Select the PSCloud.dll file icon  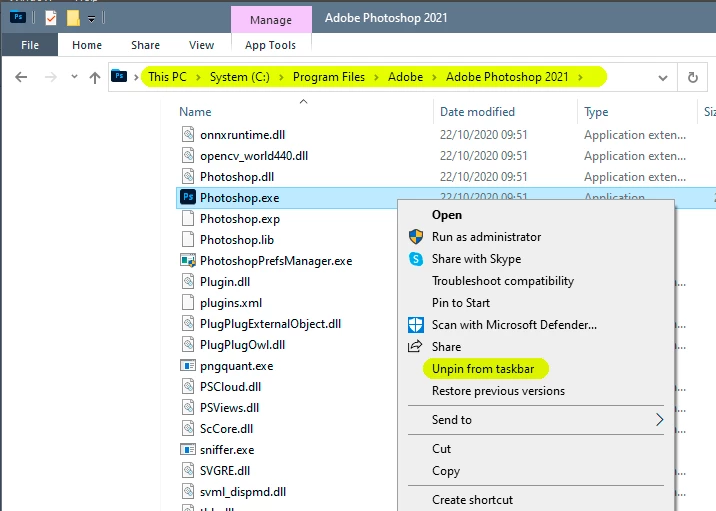click(188, 386)
